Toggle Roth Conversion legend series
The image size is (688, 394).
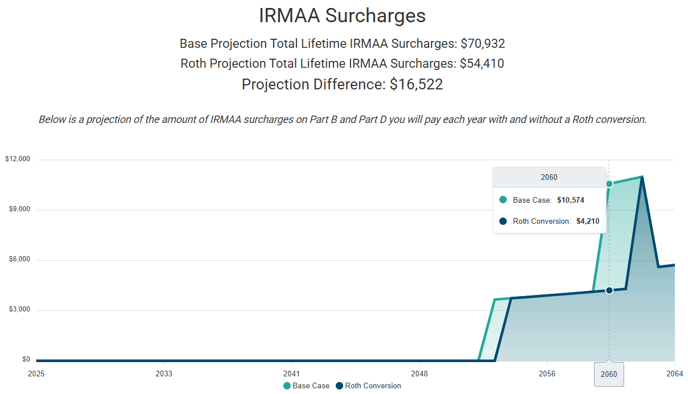368,386
